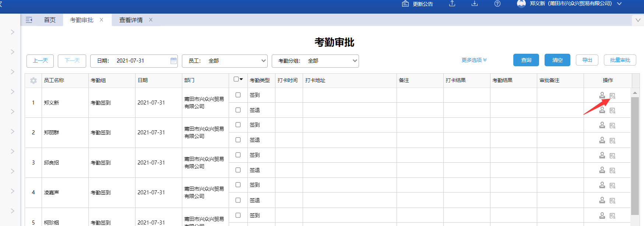Image resolution: width=644 pixels, height=226 pixels.
Task: Collapse the side menu with the hamburger icon
Action: [x=29, y=20]
